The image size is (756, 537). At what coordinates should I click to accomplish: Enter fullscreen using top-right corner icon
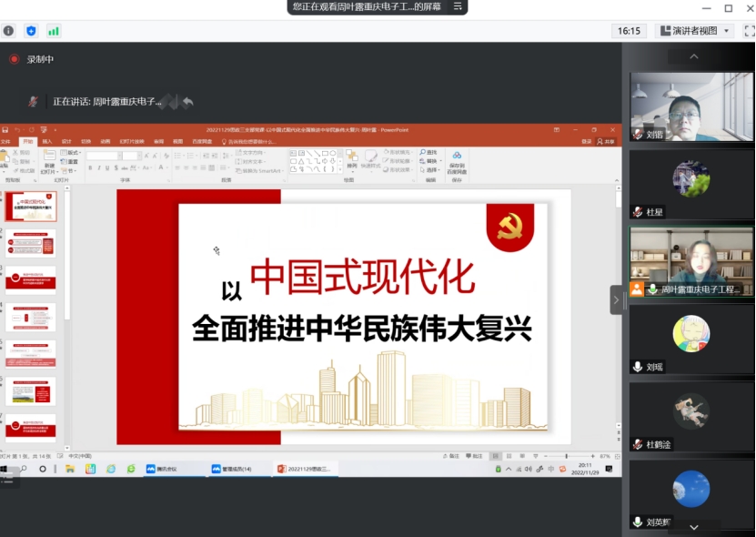coord(749,31)
